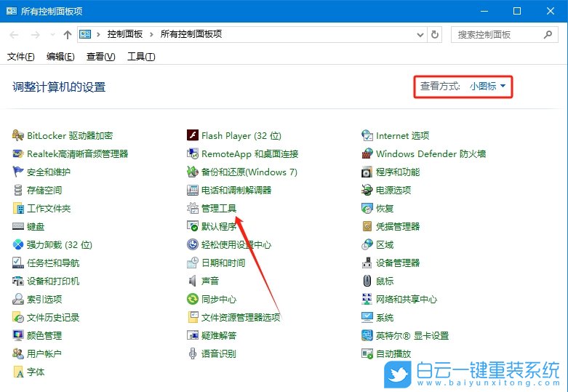Open the 轻松使用设置中心 icon
This screenshot has height=392, width=568.
192,244
